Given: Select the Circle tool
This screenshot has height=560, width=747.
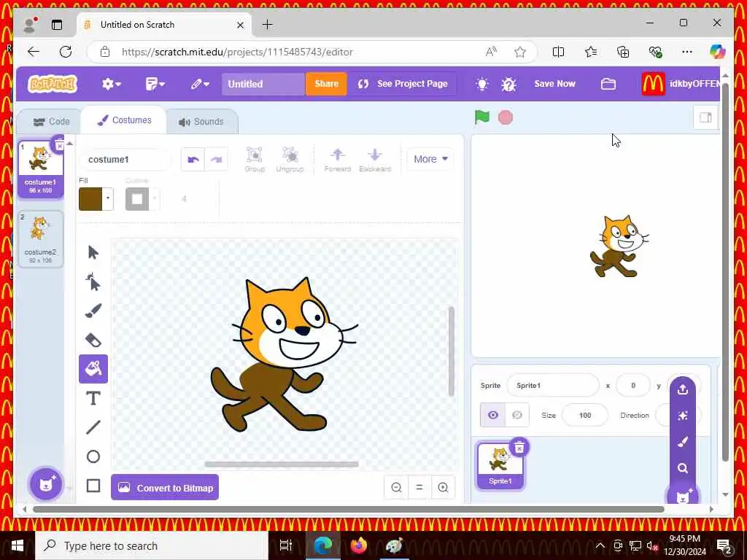Looking at the screenshot, I should pos(93,456).
